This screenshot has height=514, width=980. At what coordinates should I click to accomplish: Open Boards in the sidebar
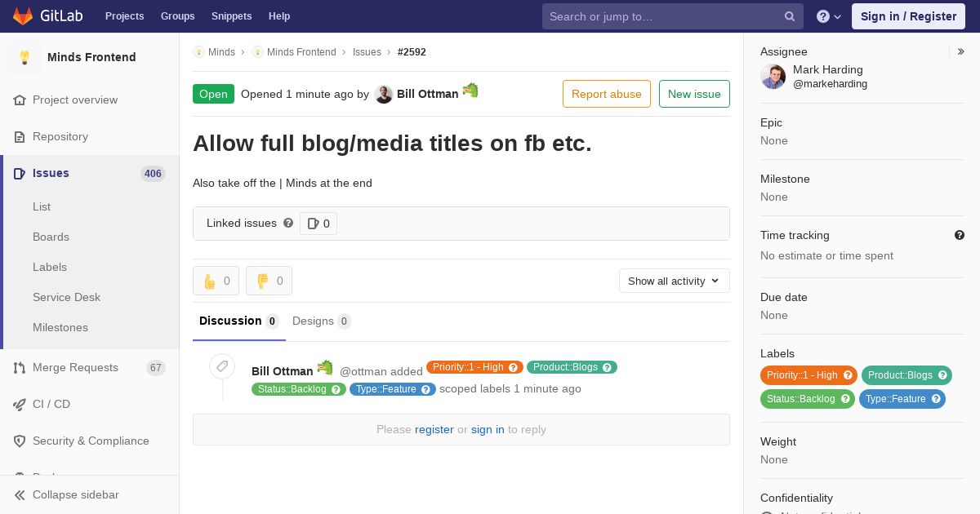click(51, 237)
